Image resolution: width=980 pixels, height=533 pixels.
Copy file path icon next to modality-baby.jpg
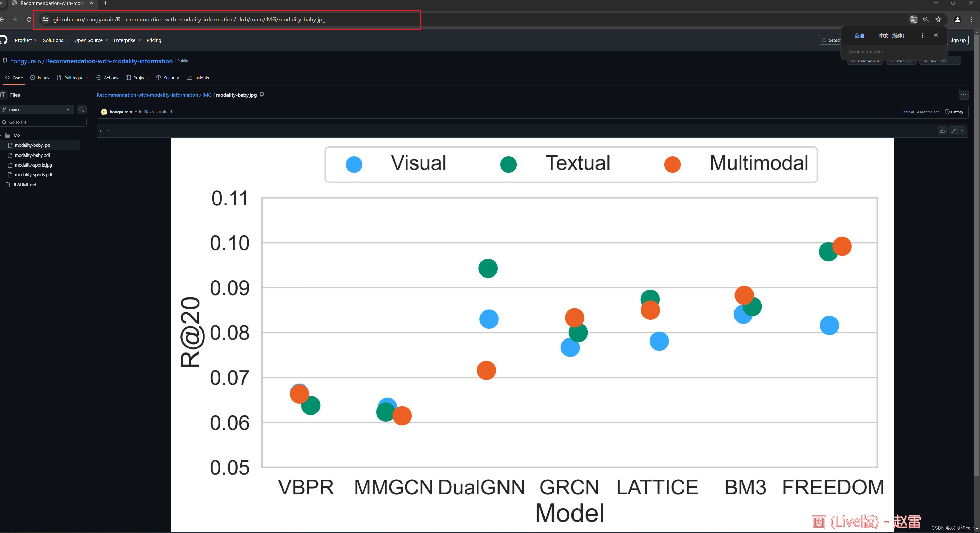[261, 95]
